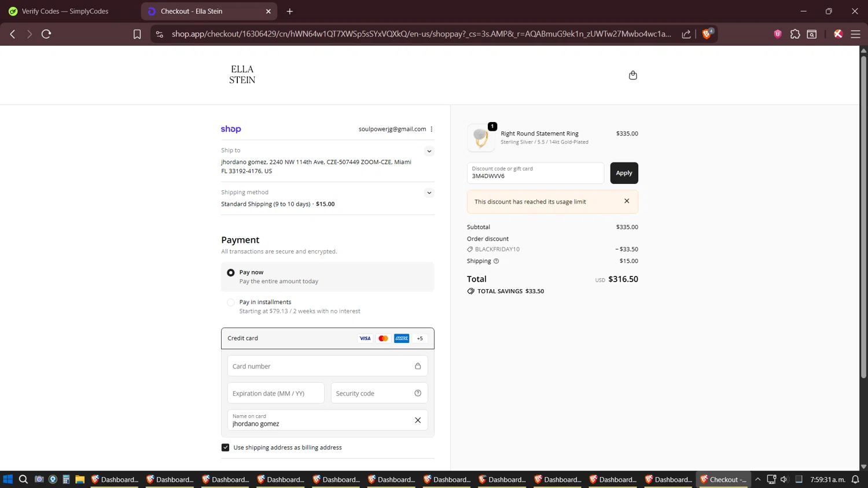
Task: Click the Right Round Statement Ring title
Action: pos(539,134)
